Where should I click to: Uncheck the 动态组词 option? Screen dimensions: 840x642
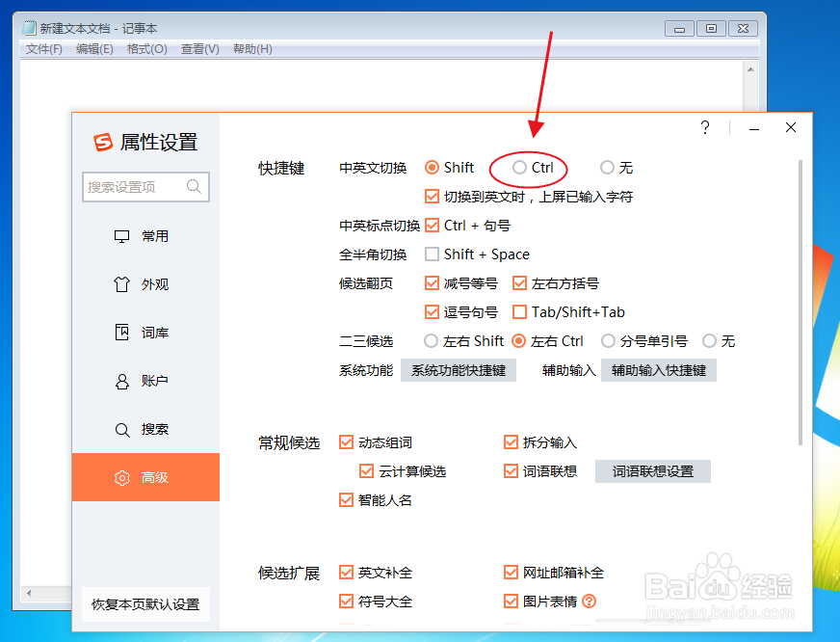click(346, 441)
